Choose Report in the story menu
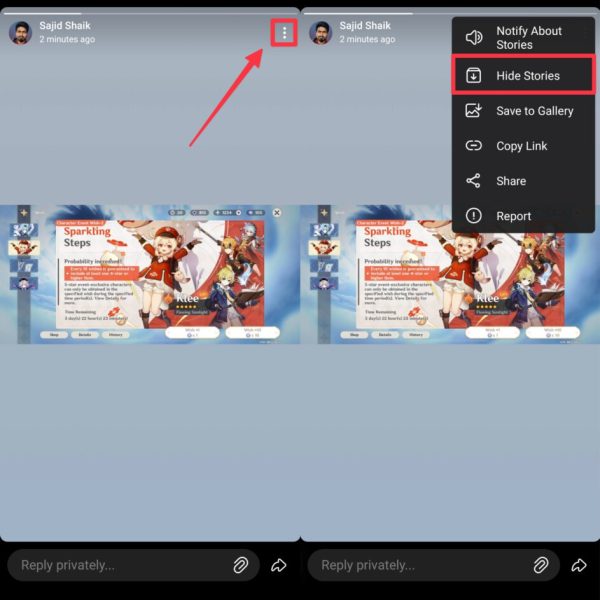 523,216
